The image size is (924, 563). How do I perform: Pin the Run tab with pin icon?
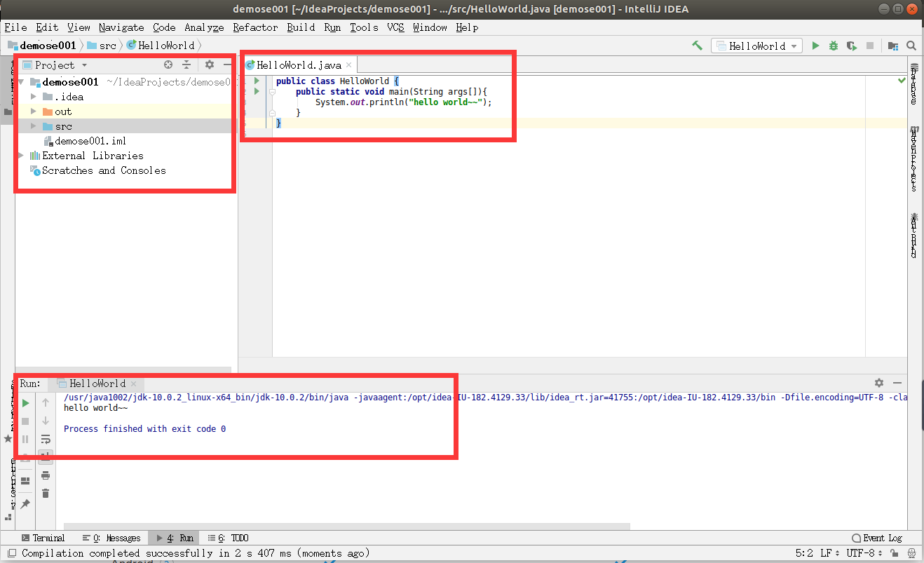[25, 504]
